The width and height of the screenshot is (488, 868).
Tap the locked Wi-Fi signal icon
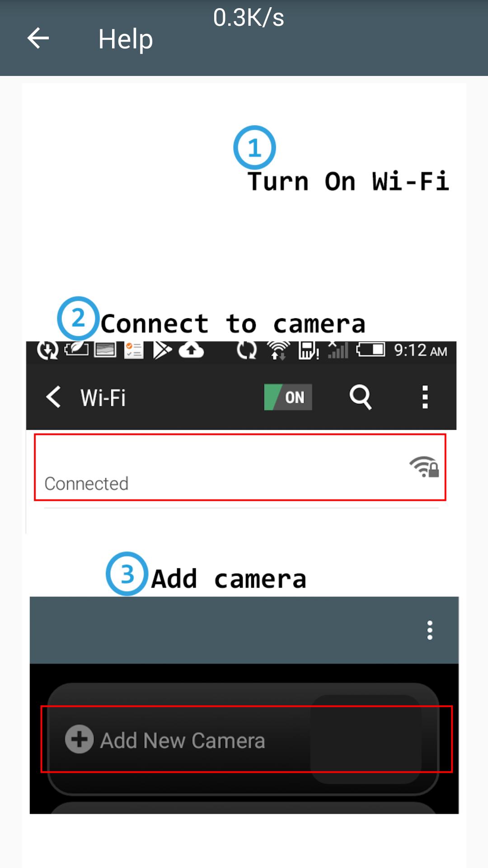(x=424, y=467)
